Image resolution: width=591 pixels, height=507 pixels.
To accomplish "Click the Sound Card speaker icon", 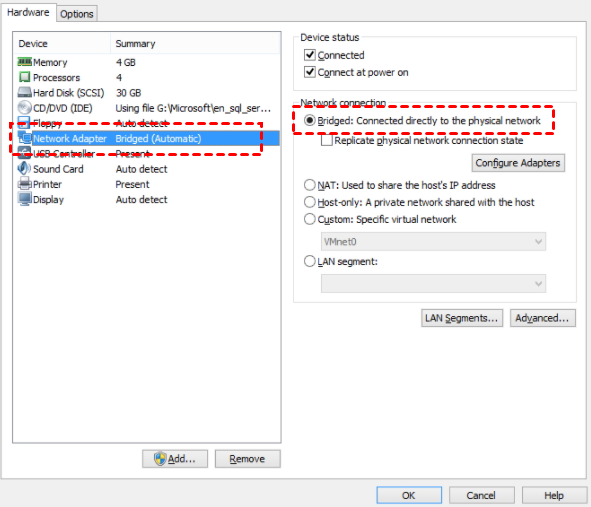I will pyautogui.click(x=24, y=168).
